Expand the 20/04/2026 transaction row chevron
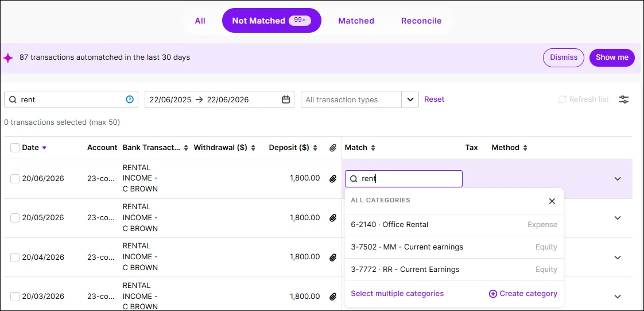The image size is (644, 311). [x=617, y=257]
